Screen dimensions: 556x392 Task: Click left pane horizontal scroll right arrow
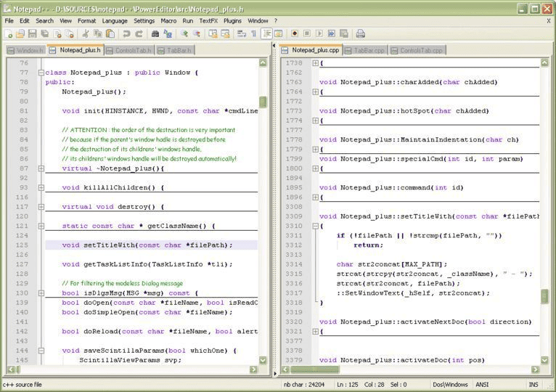(x=253, y=369)
